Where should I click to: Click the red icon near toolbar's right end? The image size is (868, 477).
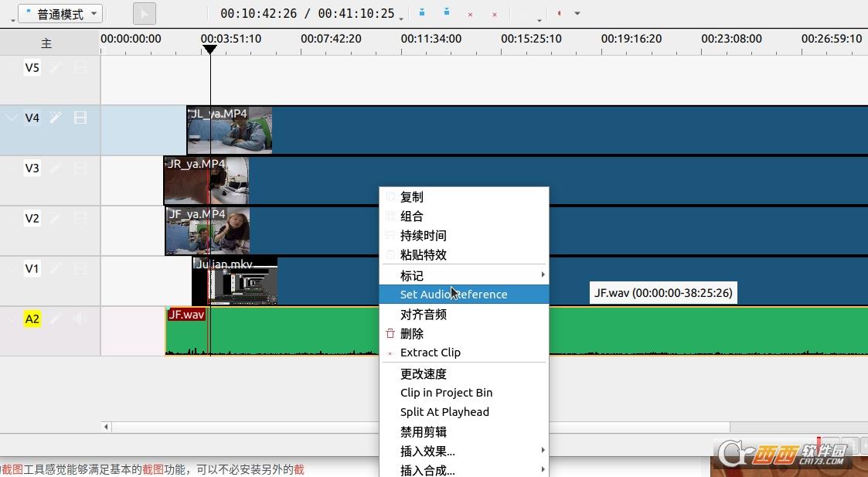(x=559, y=12)
